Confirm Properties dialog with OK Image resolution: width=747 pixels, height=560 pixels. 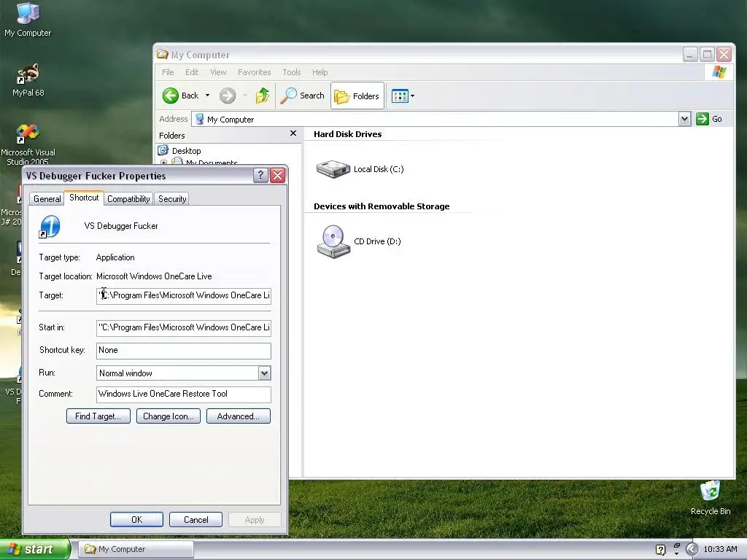tap(136, 519)
